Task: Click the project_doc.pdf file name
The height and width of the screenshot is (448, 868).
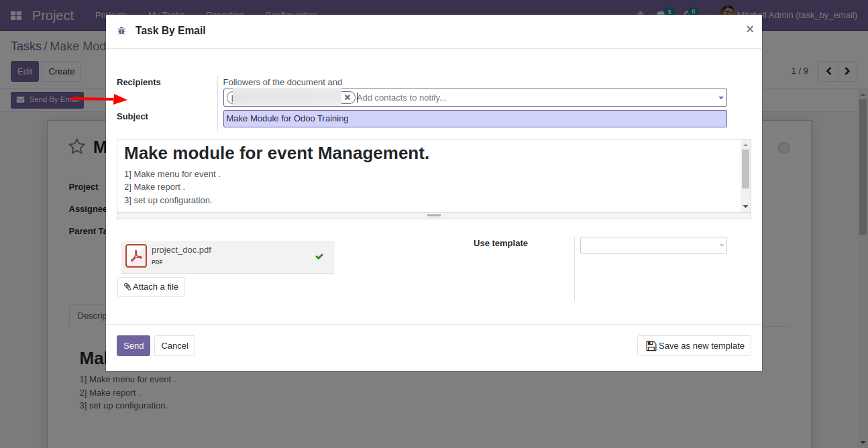Action: pyautogui.click(x=181, y=250)
